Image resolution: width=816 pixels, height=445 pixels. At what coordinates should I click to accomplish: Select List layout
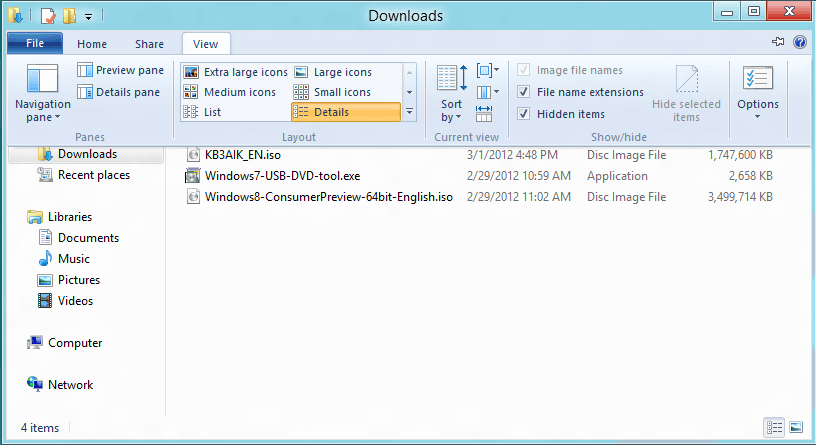click(x=202, y=112)
